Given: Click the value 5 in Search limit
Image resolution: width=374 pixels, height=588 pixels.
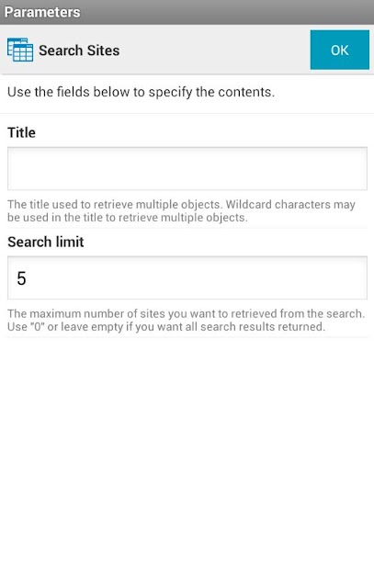Looking at the screenshot, I should click(x=21, y=278).
